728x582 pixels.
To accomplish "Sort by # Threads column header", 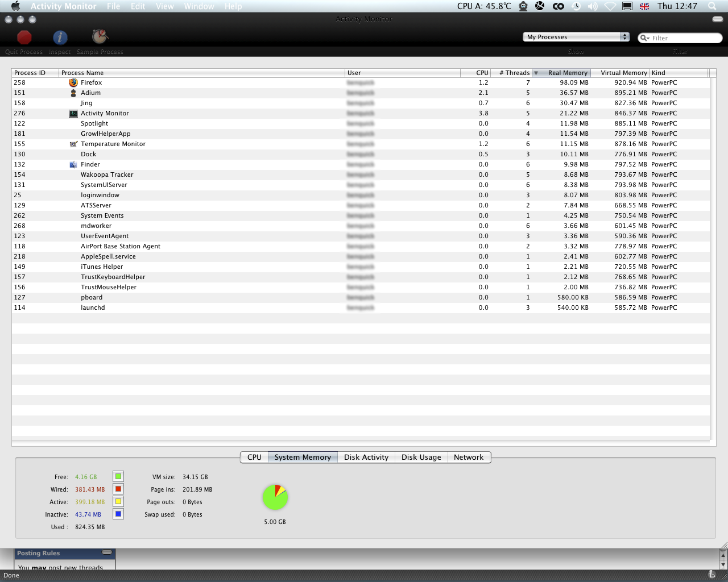I will tap(511, 73).
